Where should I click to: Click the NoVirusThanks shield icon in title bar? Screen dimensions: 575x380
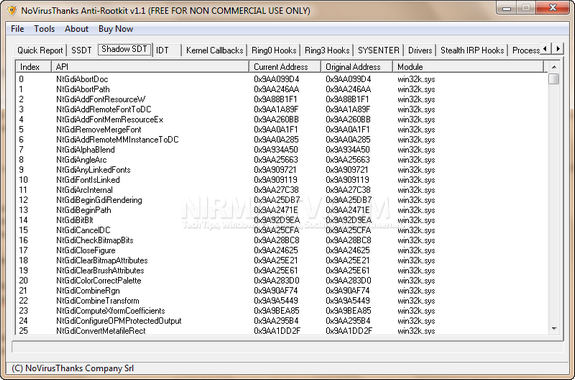pyautogui.click(x=12, y=10)
